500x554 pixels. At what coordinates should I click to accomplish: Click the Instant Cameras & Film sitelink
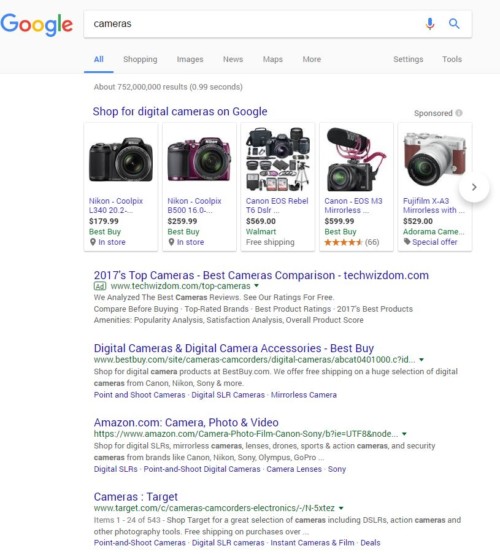(x=312, y=543)
